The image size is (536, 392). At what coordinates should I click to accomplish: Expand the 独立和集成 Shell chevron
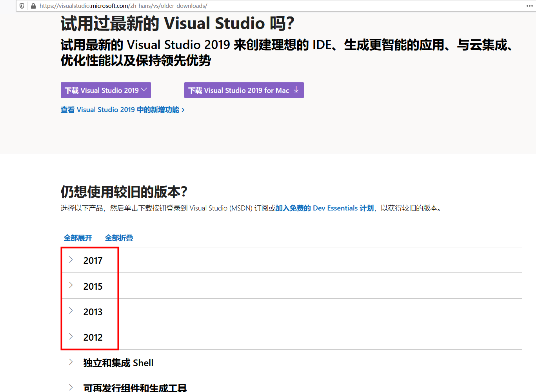[71, 362]
